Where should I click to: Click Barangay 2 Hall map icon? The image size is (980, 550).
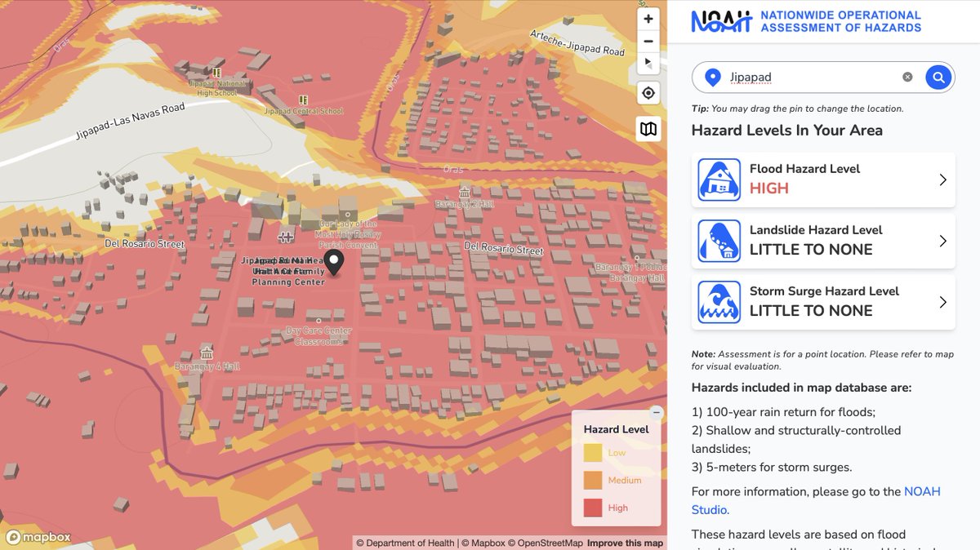464,192
